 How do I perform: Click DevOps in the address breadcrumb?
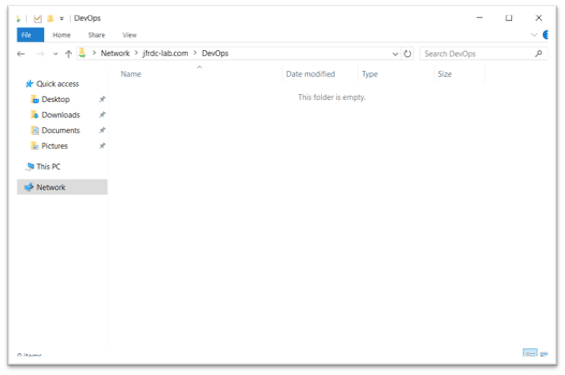coord(215,53)
